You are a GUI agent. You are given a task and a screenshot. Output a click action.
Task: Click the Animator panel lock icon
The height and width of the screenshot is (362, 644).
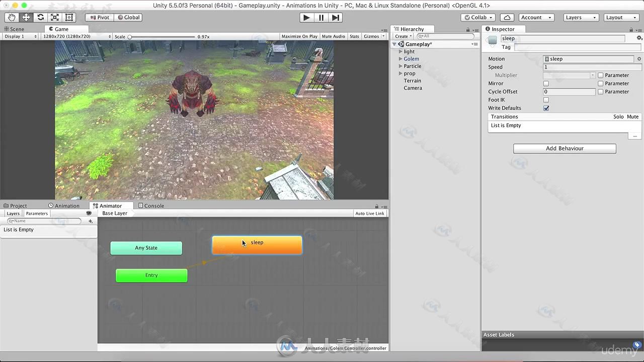coord(376,206)
